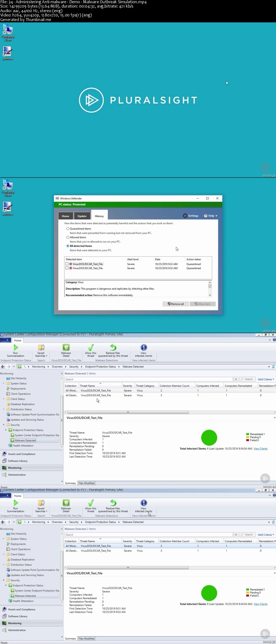Click Allow item button
This screenshot has height=644, width=276.
pos(202,304)
